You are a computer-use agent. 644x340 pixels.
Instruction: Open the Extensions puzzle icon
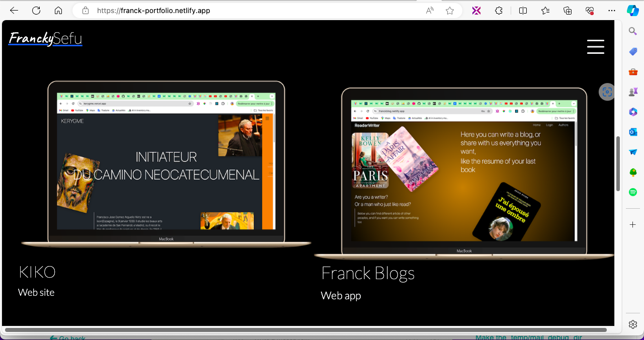(x=499, y=11)
